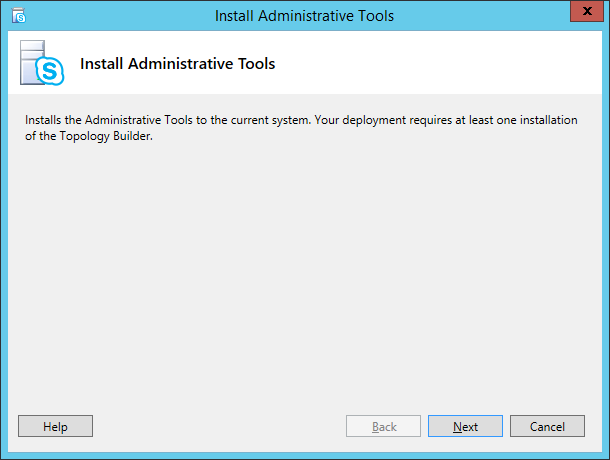Click the disabled Back button

383,426
